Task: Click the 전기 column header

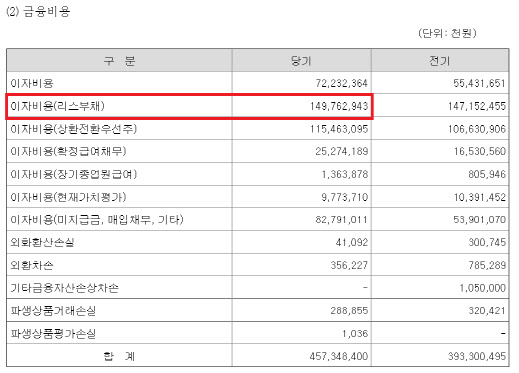Action: (x=440, y=61)
